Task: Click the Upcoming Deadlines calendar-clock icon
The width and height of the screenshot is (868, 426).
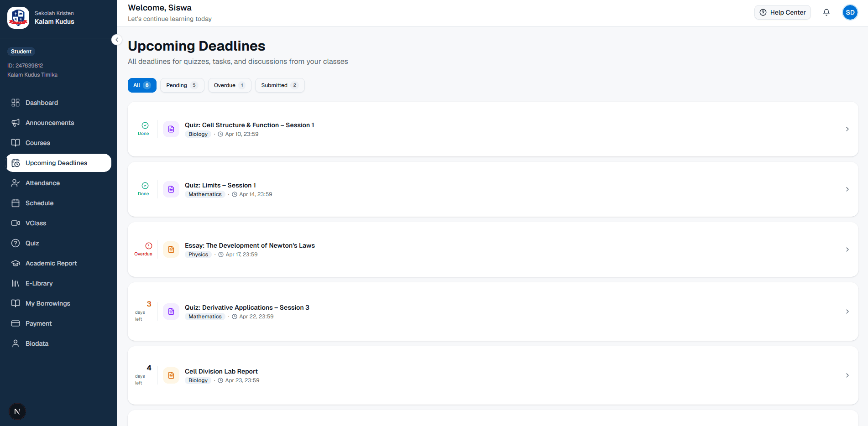Action: (16, 163)
